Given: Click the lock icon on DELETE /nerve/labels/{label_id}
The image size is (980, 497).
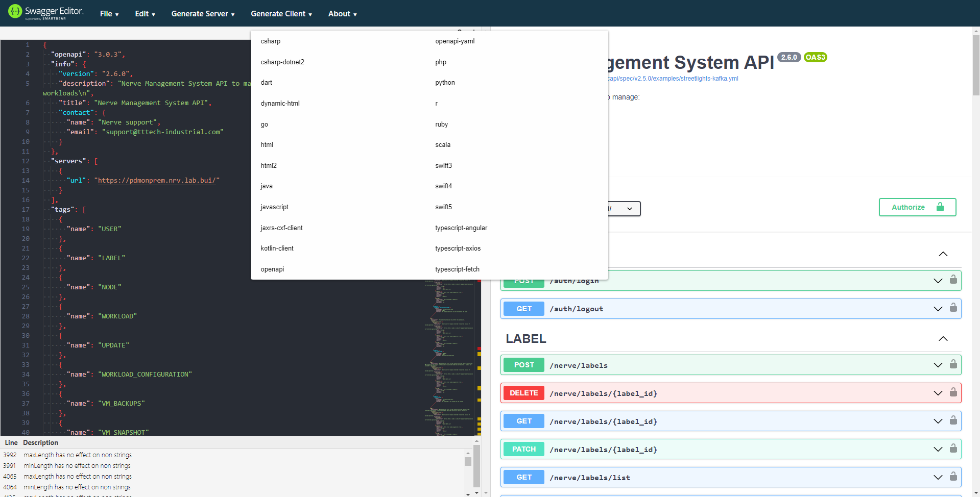Looking at the screenshot, I should click(x=953, y=392).
